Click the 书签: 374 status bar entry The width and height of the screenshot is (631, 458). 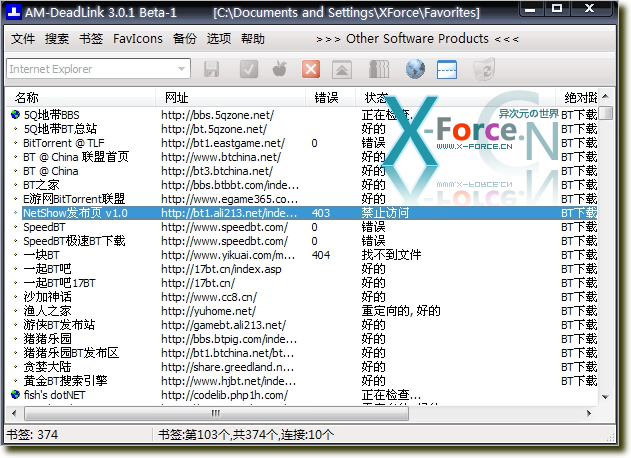[33, 435]
